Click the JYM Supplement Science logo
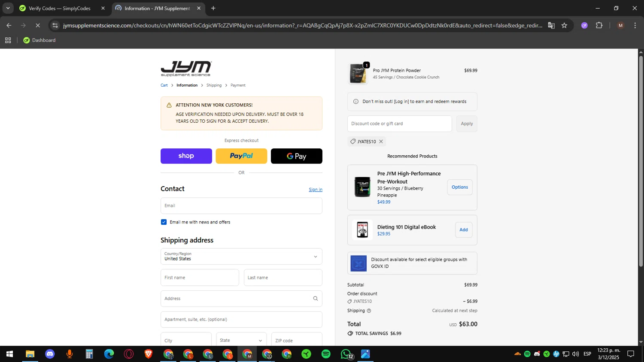The width and height of the screenshot is (644, 362). [x=186, y=69]
